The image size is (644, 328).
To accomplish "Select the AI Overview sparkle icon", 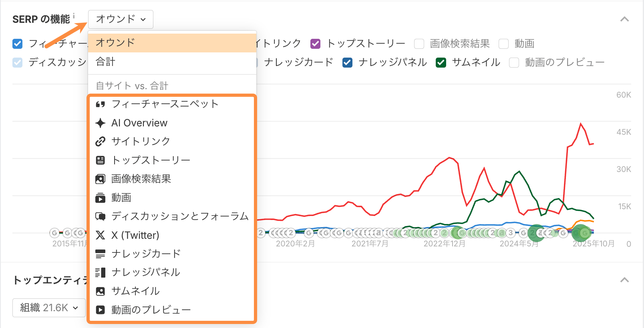I will pyautogui.click(x=101, y=123).
